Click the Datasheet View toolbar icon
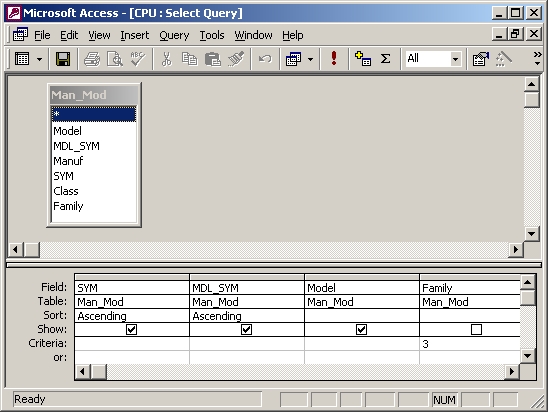This screenshot has width=548, height=412. click(22, 59)
